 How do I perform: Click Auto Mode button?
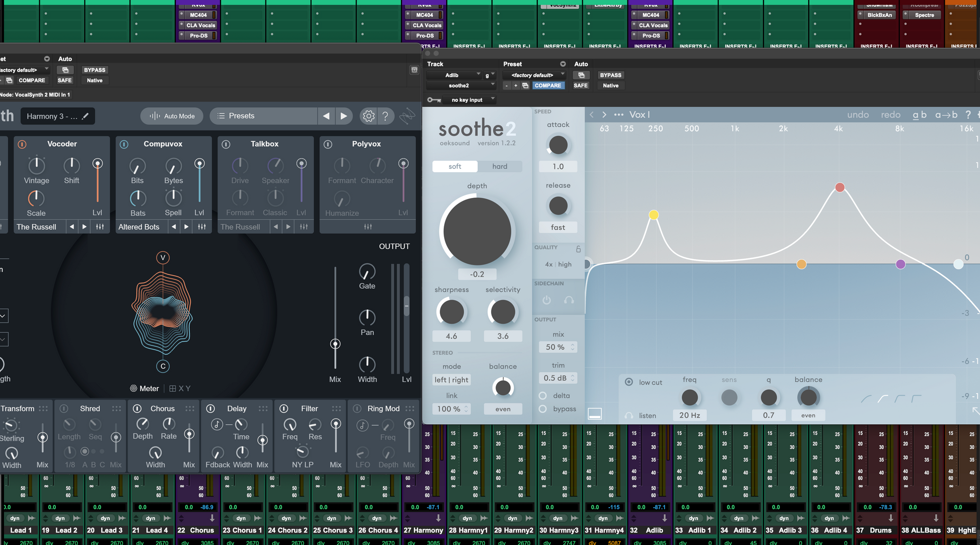(x=172, y=116)
